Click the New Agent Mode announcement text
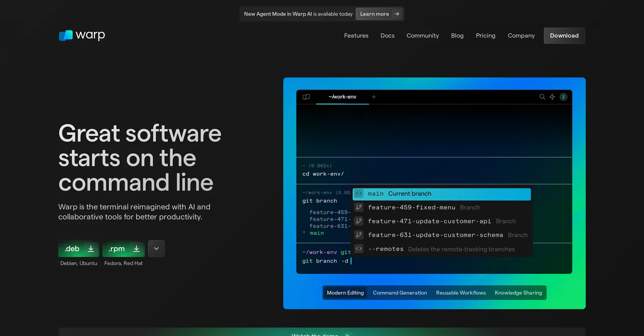Viewport: 644px width, 336px height. click(x=298, y=14)
